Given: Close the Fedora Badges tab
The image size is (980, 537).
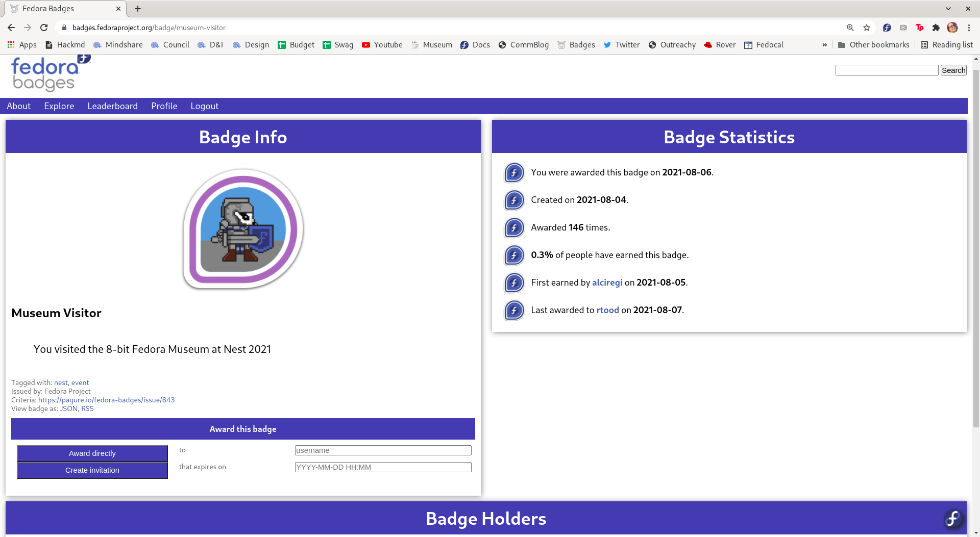Looking at the screenshot, I should pyautogui.click(x=118, y=9).
